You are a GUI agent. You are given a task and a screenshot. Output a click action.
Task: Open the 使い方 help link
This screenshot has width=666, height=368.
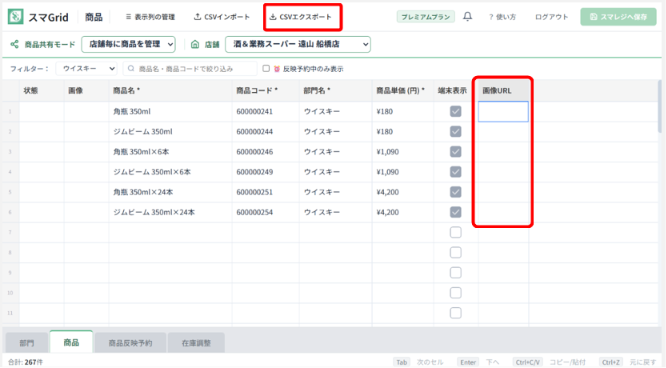click(x=502, y=17)
